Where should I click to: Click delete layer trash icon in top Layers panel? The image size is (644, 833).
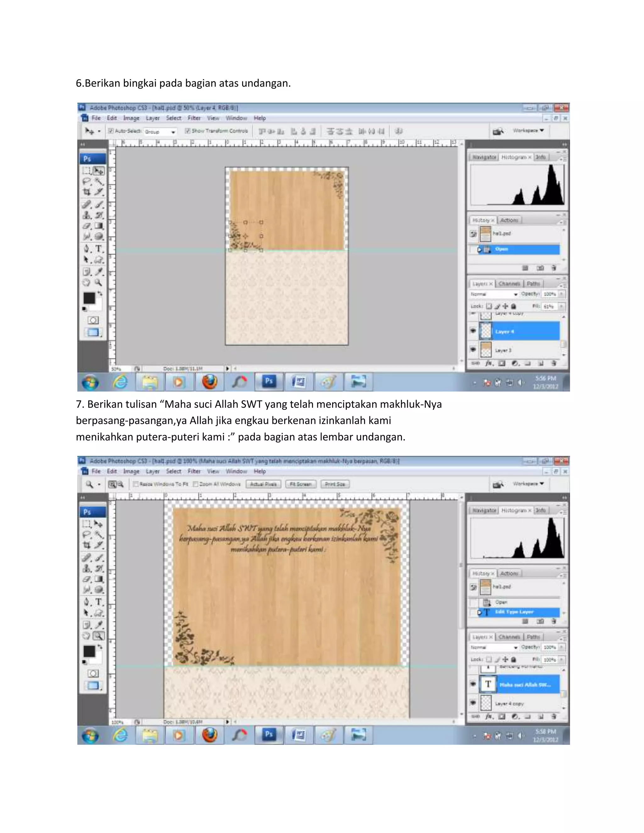coord(553,363)
